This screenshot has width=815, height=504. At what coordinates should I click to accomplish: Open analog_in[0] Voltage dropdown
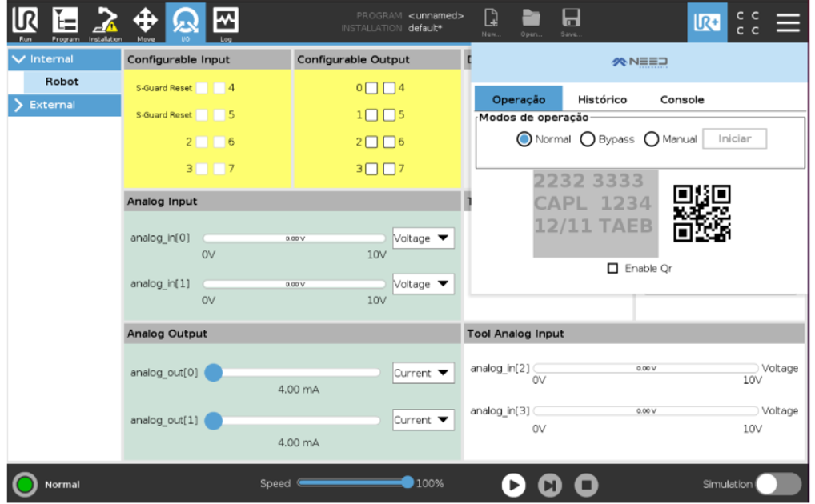tap(423, 238)
